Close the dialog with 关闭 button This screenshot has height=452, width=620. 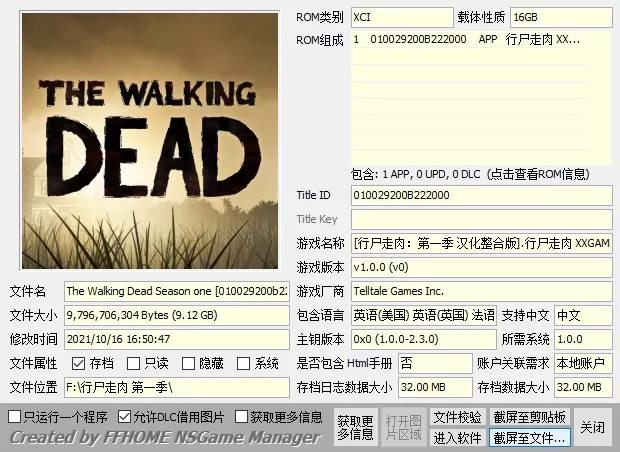[x=592, y=427]
